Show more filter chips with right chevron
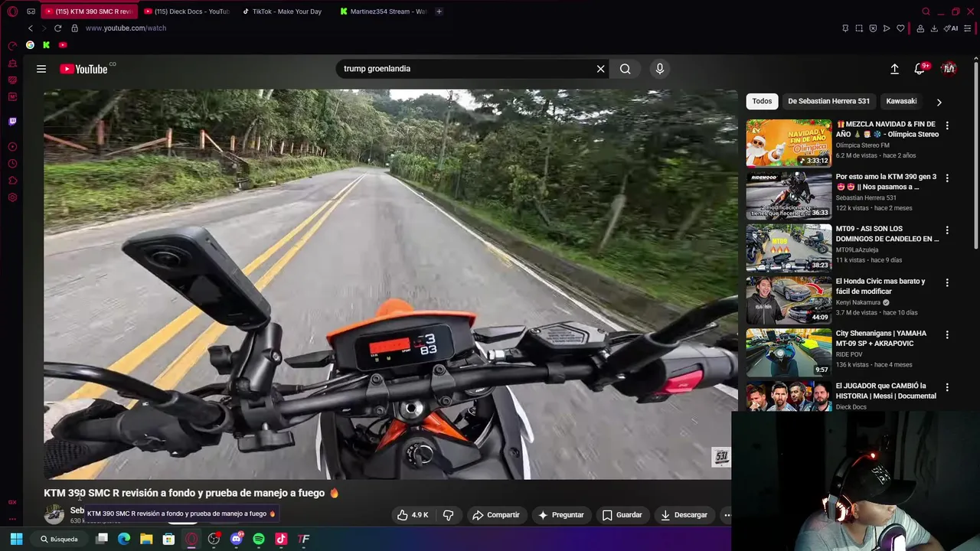Image resolution: width=980 pixels, height=551 pixels. click(x=939, y=102)
